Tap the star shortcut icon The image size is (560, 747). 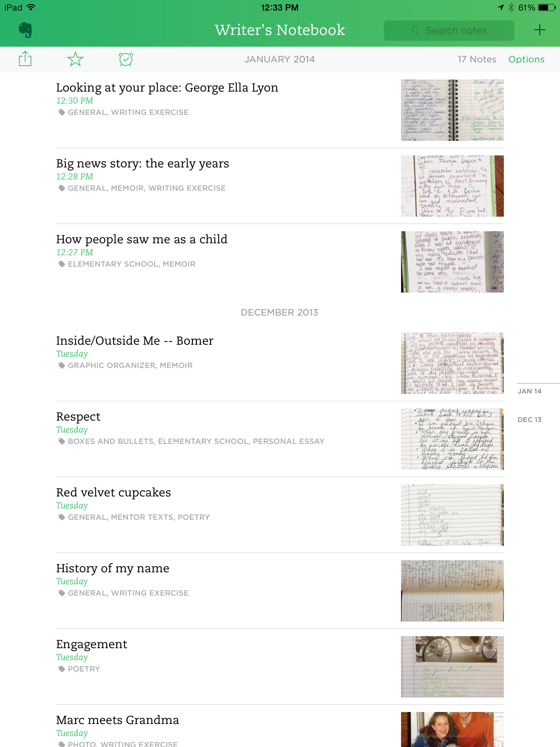pyautogui.click(x=75, y=59)
